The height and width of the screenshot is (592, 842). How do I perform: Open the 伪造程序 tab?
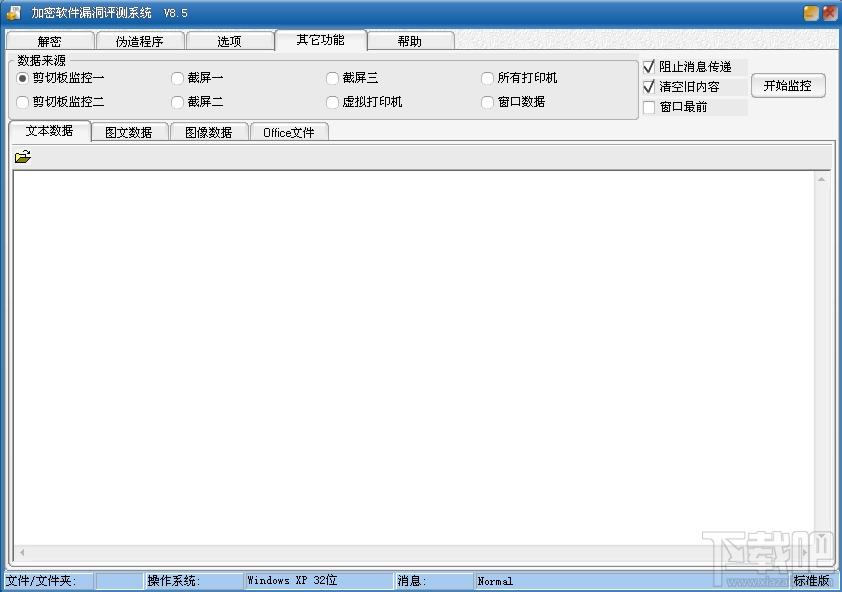tap(140, 41)
